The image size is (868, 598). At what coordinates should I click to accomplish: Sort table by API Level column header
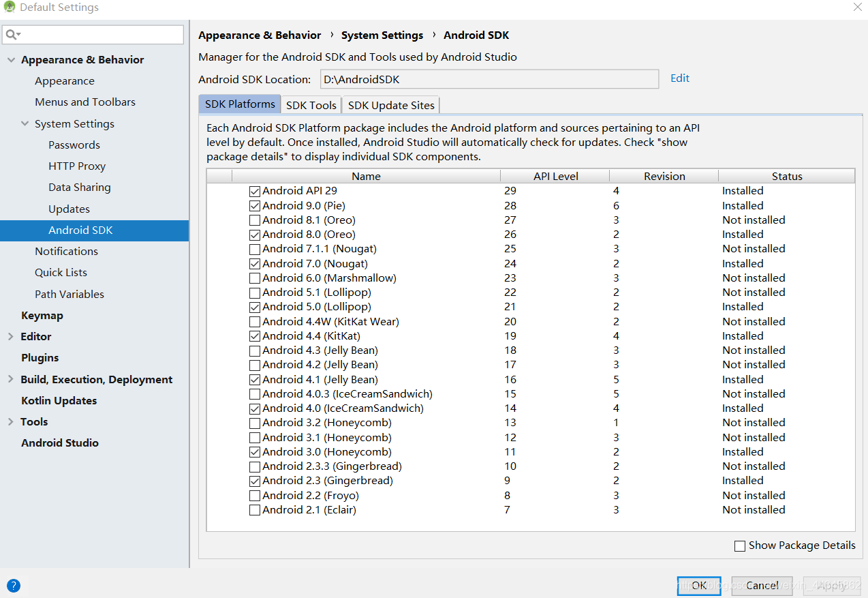tap(555, 176)
